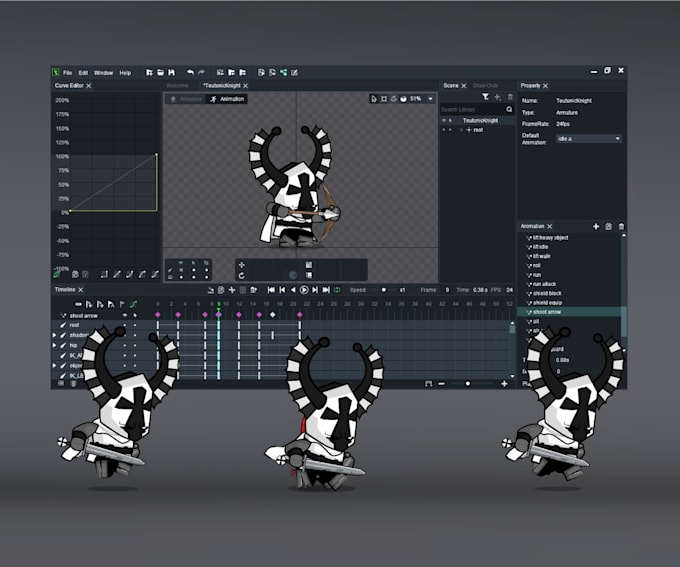Viewport: 680px width, 567px height.
Task: Expand the root bone in the Scene tree
Action: pyautogui.click(x=461, y=130)
